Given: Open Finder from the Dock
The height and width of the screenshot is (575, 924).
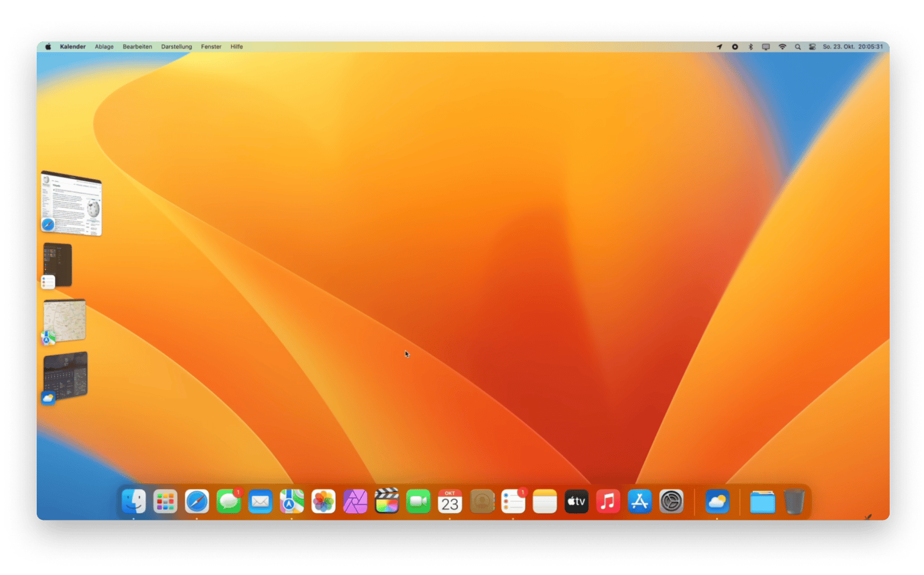Looking at the screenshot, I should (x=134, y=501).
